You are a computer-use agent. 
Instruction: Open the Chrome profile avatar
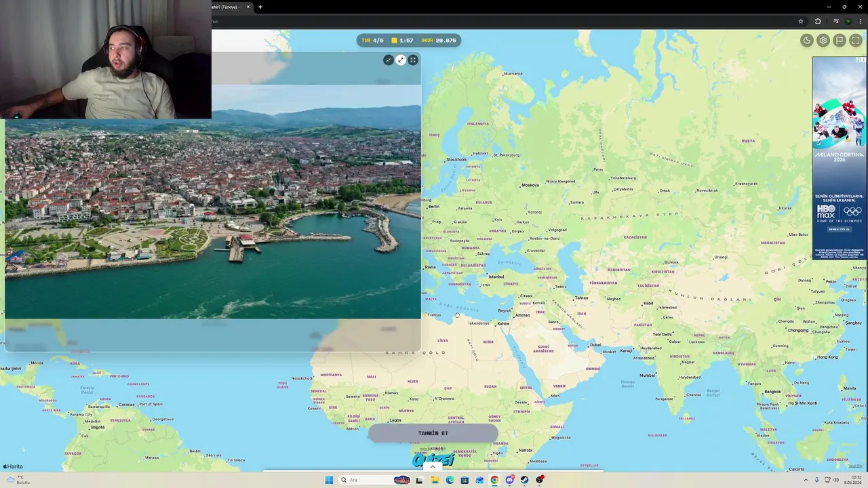[x=848, y=21]
